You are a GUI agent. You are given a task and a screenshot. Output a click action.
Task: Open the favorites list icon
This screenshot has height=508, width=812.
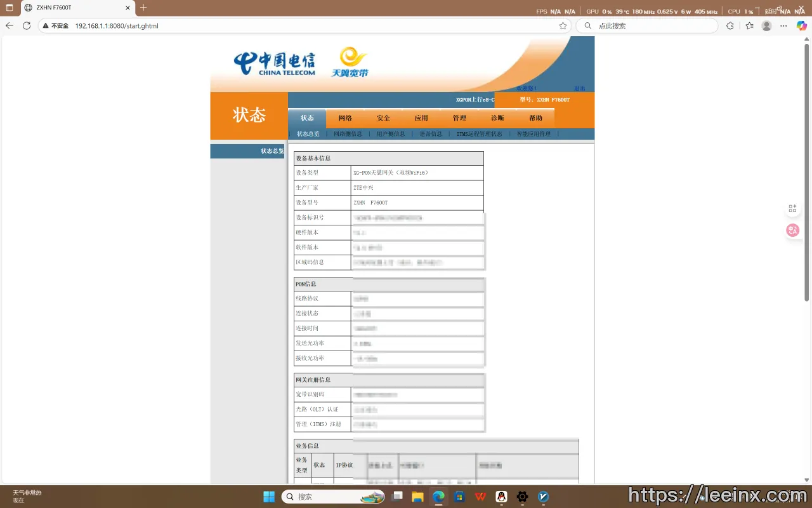pyautogui.click(x=749, y=26)
